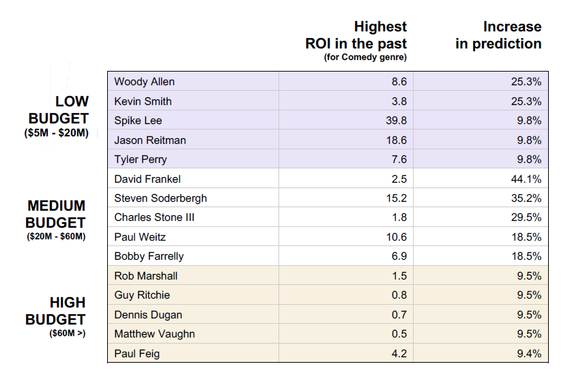Click the 29.5% prediction increase value

pos(526,218)
